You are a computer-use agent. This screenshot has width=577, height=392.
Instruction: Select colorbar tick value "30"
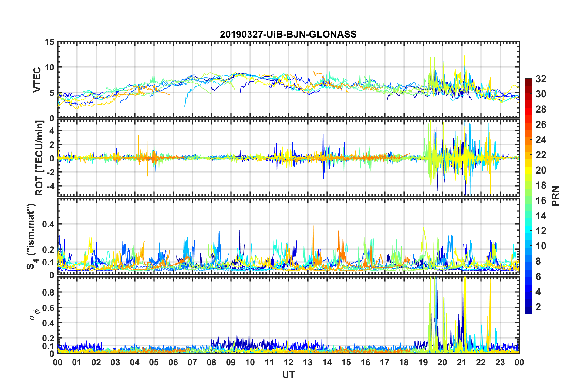tap(541, 94)
